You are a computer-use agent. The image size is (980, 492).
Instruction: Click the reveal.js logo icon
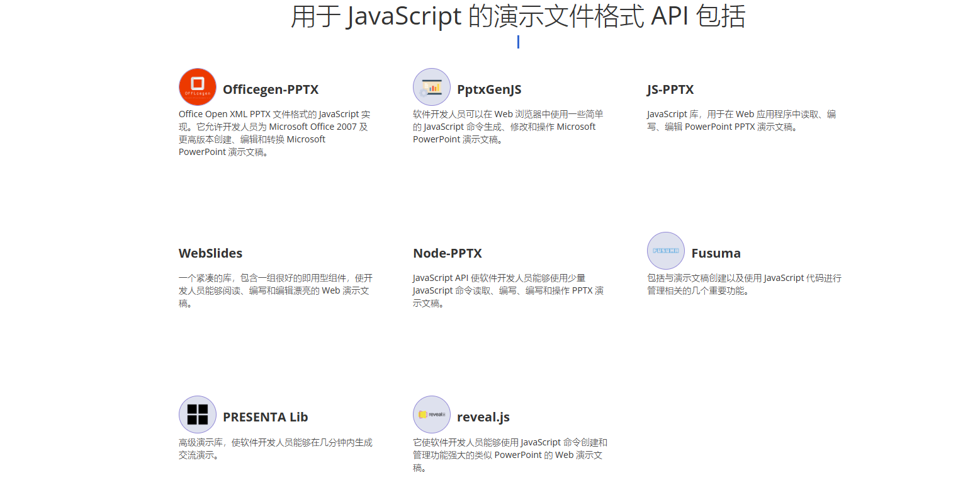432,415
